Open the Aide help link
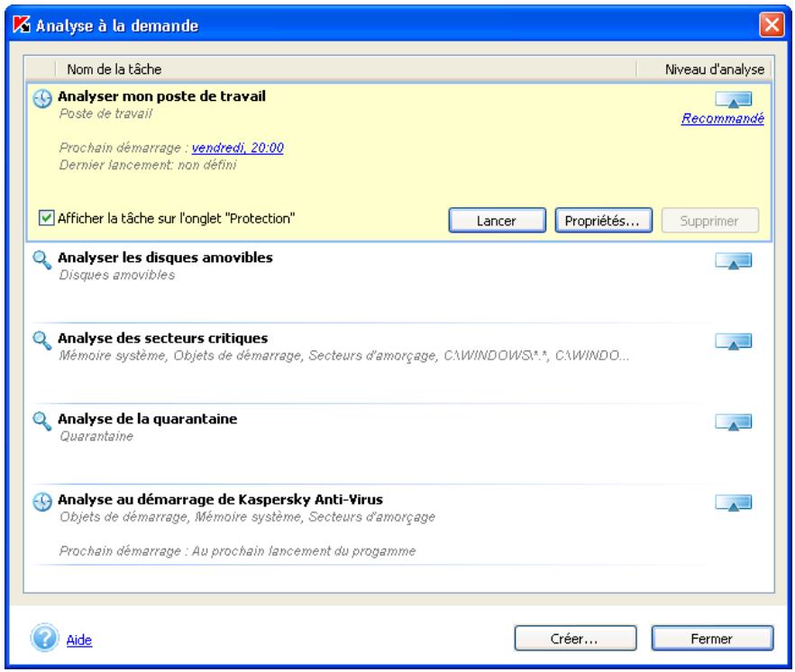The width and height of the screenshot is (795, 672). pos(79,640)
